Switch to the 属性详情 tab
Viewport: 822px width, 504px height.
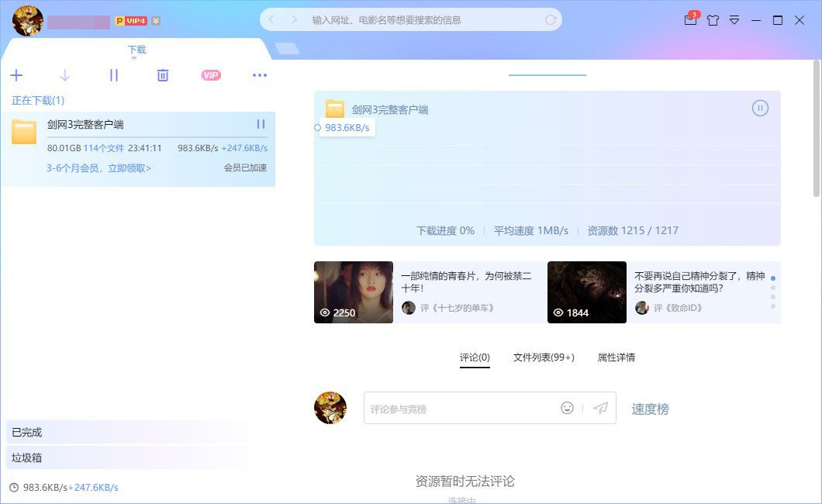(616, 357)
